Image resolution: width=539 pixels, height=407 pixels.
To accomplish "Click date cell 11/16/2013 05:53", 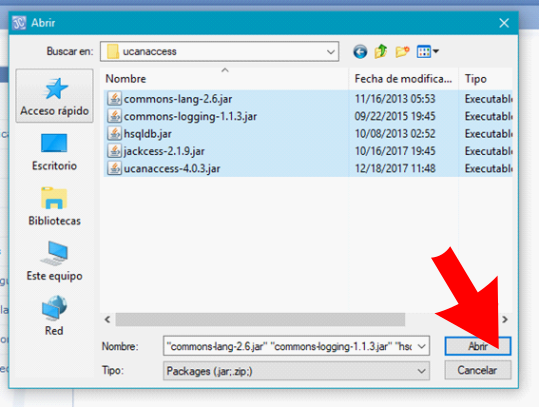I will coord(395,99).
